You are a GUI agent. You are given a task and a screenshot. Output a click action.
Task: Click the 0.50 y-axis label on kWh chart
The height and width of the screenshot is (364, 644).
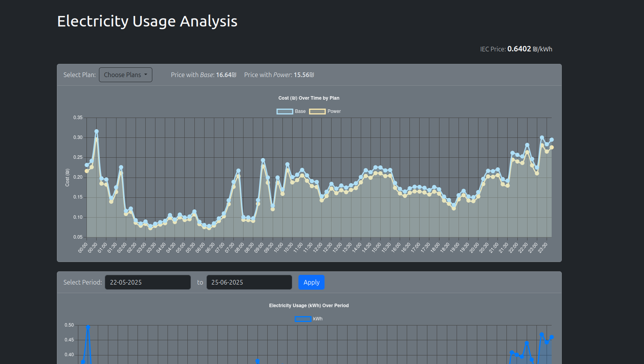(69, 325)
